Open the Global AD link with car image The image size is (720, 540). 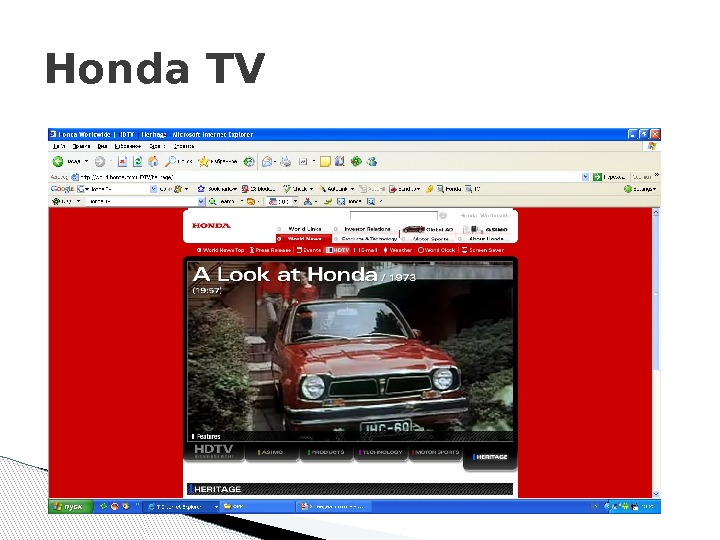click(x=428, y=229)
